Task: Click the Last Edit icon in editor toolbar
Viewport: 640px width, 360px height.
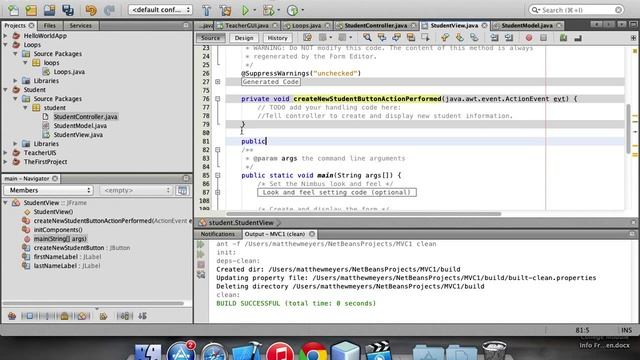Action: tap(307, 38)
